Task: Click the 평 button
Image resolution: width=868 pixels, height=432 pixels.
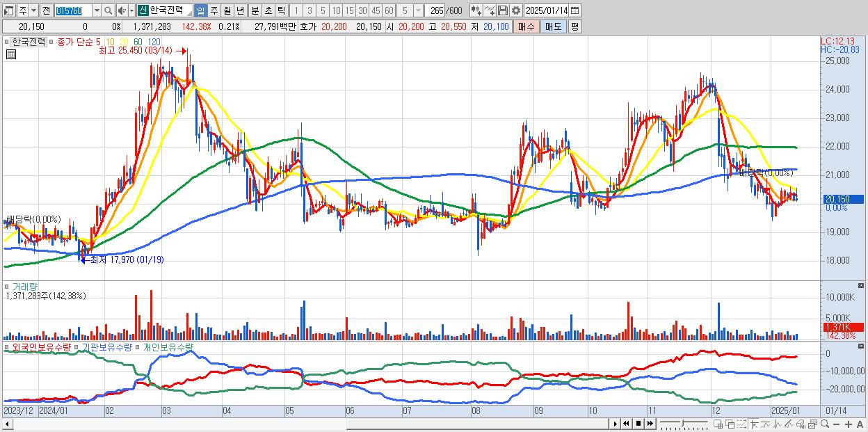Action: pyautogui.click(x=574, y=26)
